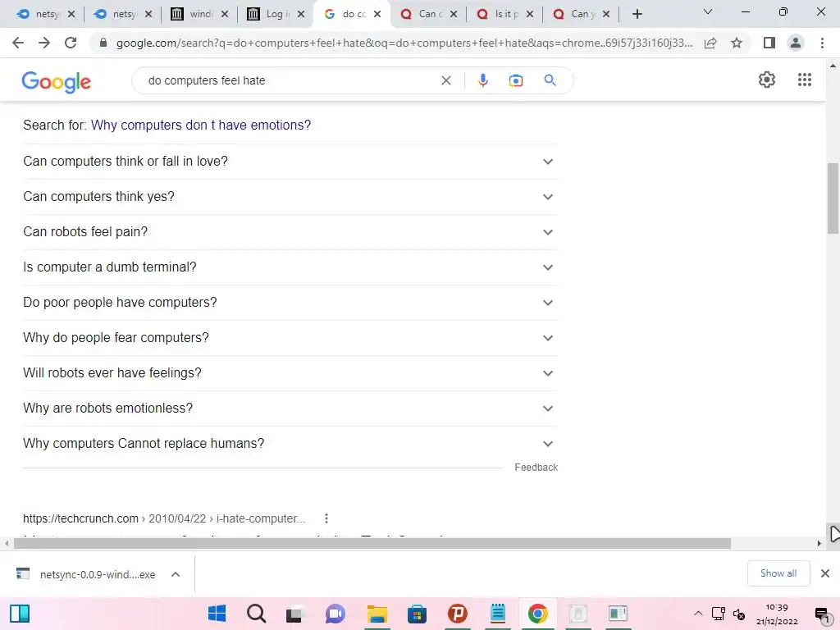Open Chrome on the taskbar
The height and width of the screenshot is (630, 840).
tap(537, 614)
